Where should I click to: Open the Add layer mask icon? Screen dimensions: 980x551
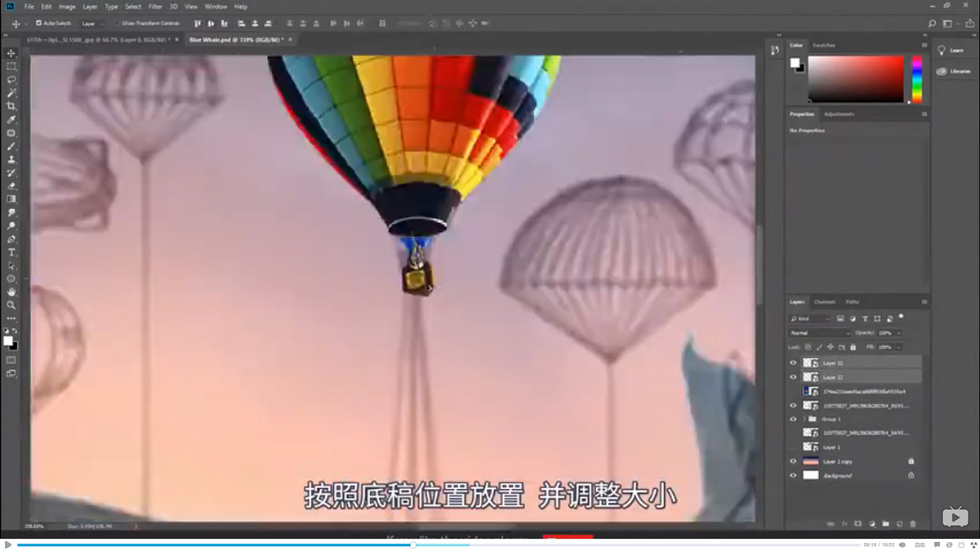(x=857, y=524)
